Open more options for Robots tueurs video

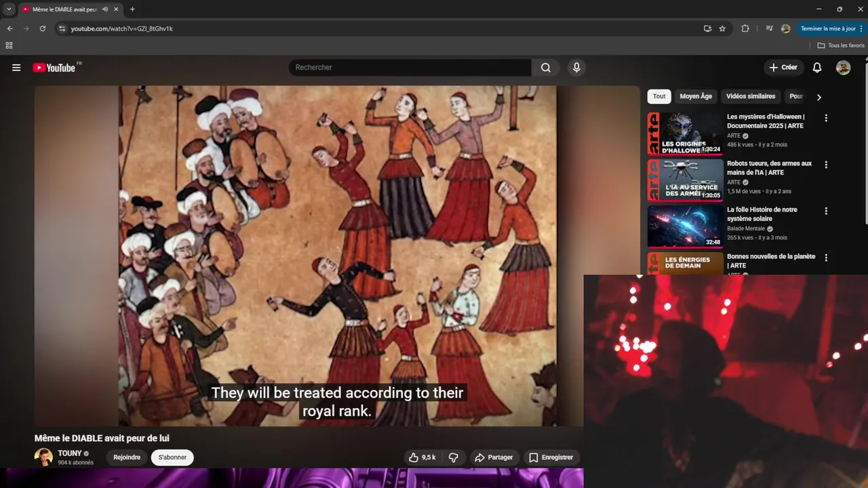click(826, 165)
